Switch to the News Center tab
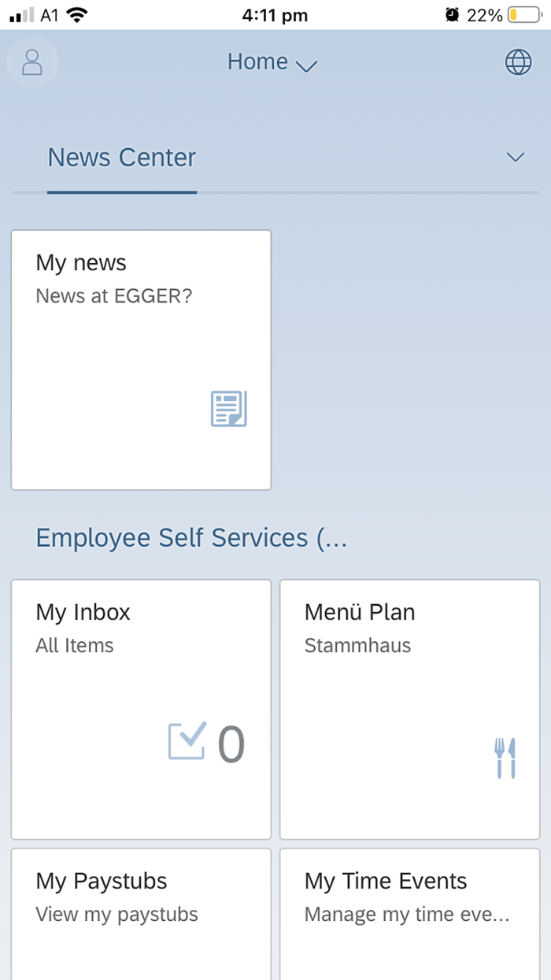 (x=121, y=158)
